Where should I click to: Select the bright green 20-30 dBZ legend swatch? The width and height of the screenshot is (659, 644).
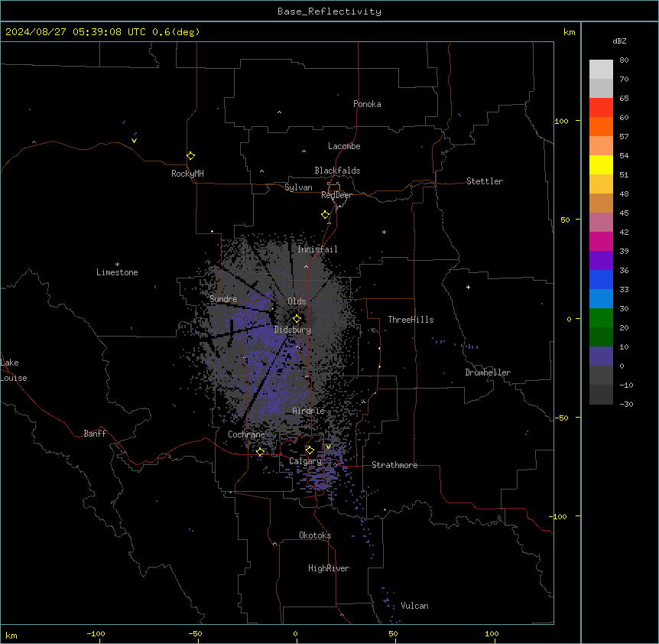tap(601, 318)
